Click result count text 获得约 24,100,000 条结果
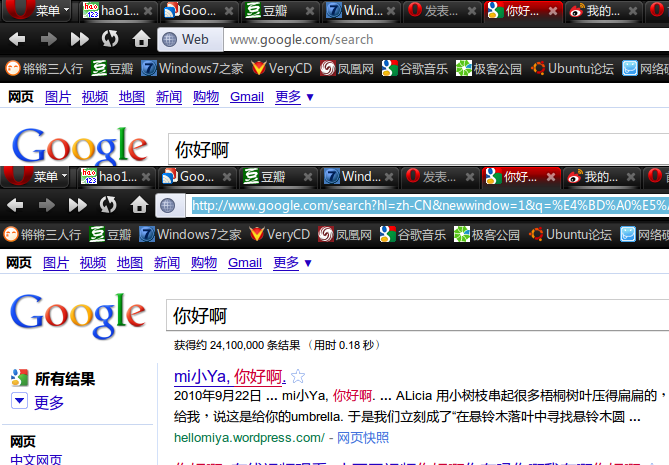The image size is (669, 465). coord(237,345)
